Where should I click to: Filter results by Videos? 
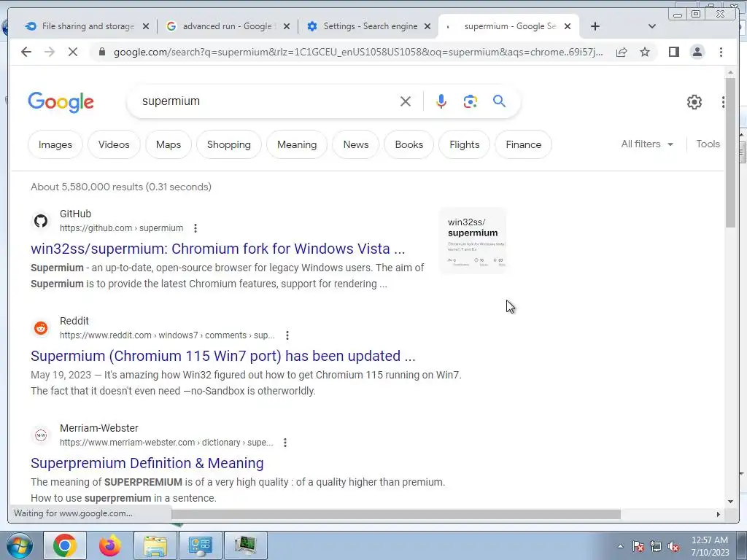[114, 144]
